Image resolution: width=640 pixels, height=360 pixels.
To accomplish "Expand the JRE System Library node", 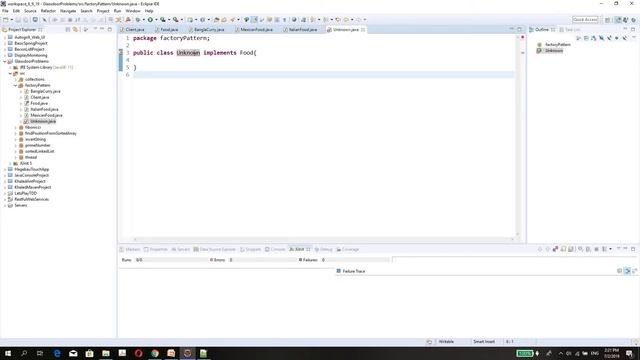I will coord(10,67).
